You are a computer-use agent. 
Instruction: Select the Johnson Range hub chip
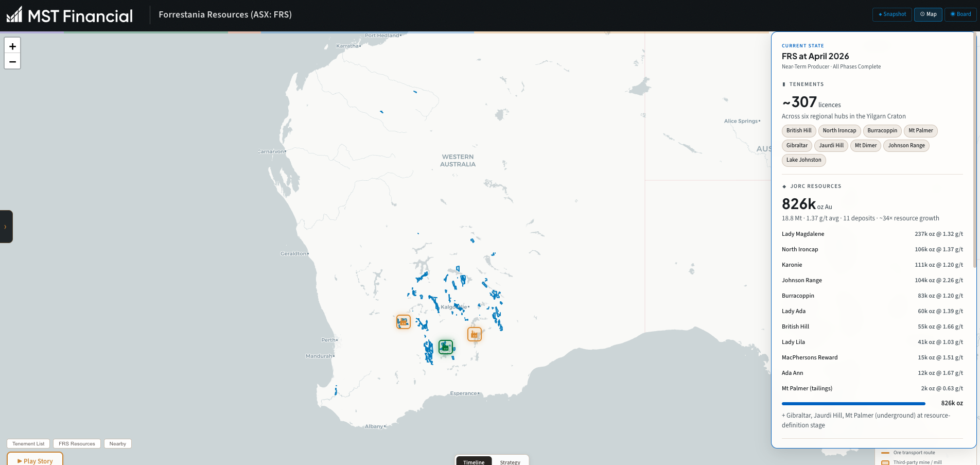(906, 146)
